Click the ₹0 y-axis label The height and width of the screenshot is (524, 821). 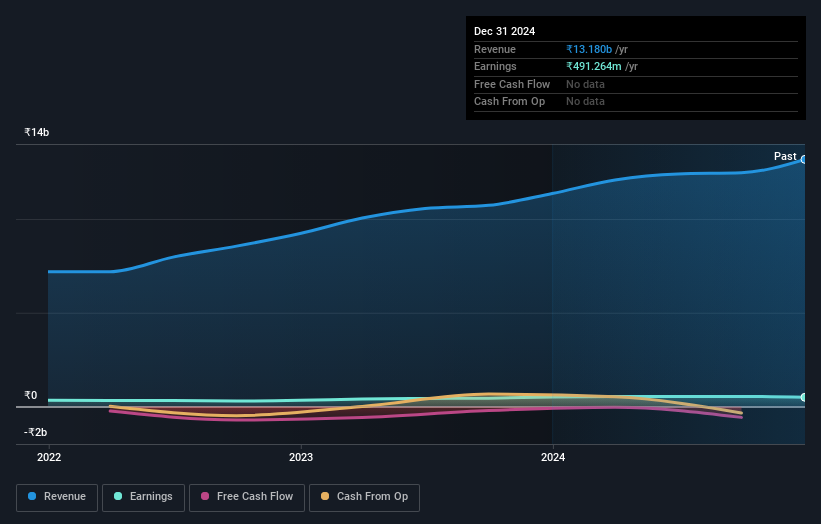[x=31, y=396]
